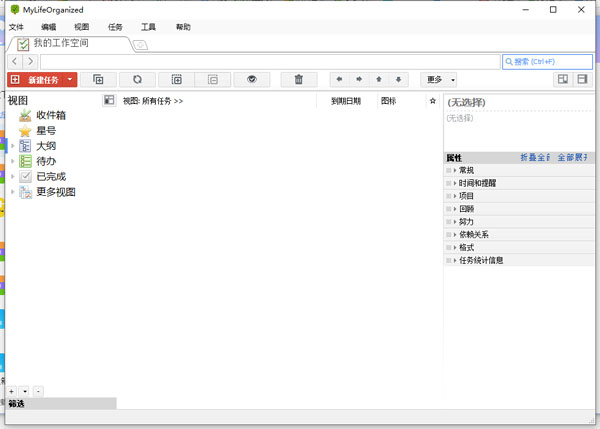Expand the 已完成 tree node arrow
The height and width of the screenshot is (429, 600).
[x=13, y=176]
